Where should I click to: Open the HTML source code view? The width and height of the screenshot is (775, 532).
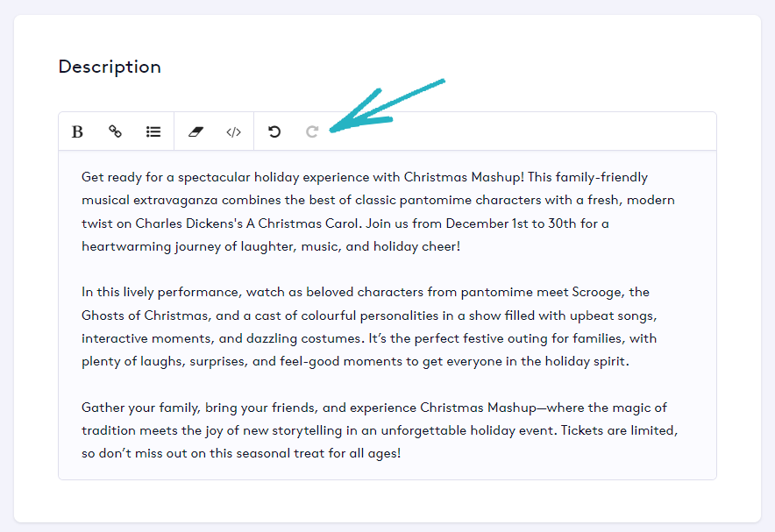coord(233,131)
